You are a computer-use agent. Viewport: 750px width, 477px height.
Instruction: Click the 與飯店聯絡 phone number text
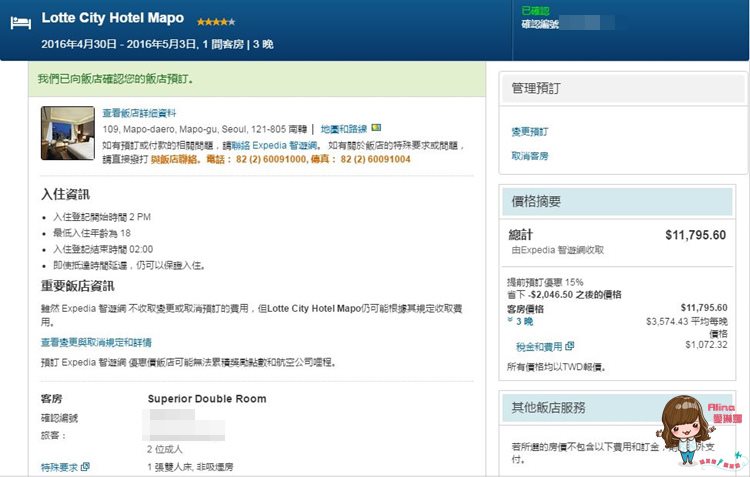(x=280, y=159)
